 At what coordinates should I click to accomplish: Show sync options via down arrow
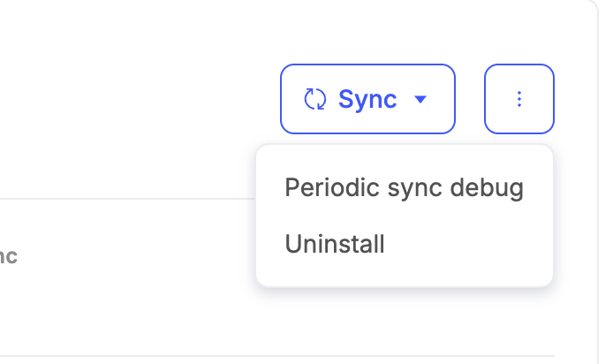coord(420,99)
